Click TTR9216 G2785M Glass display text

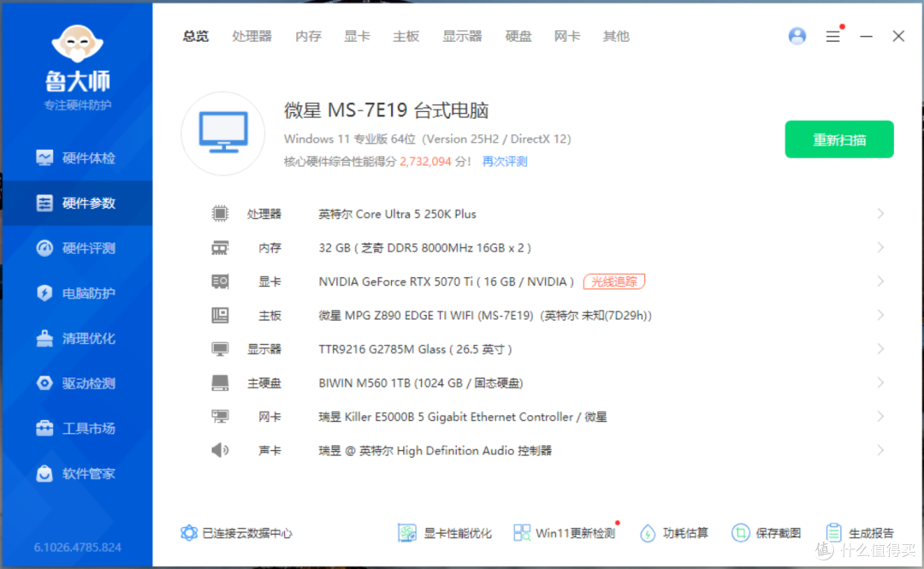point(416,350)
